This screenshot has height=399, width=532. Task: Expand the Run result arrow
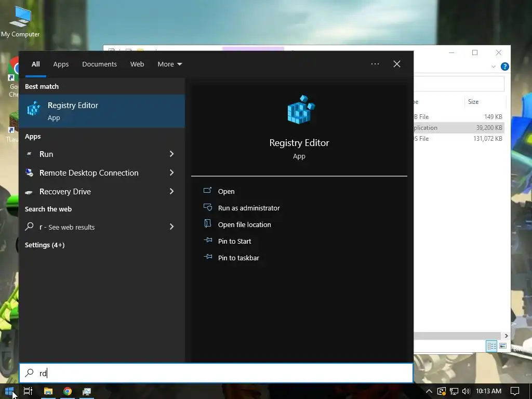[x=171, y=154]
